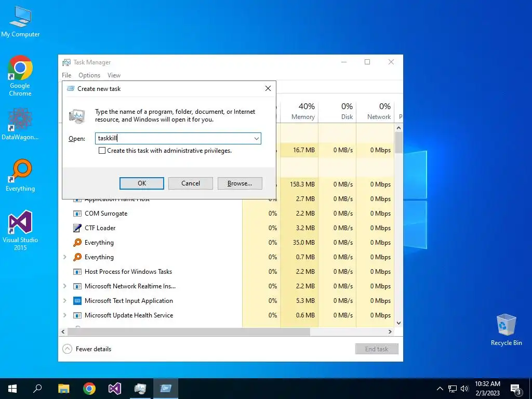Open Chrome from the taskbar
The height and width of the screenshot is (399, 532).
tap(89, 389)
